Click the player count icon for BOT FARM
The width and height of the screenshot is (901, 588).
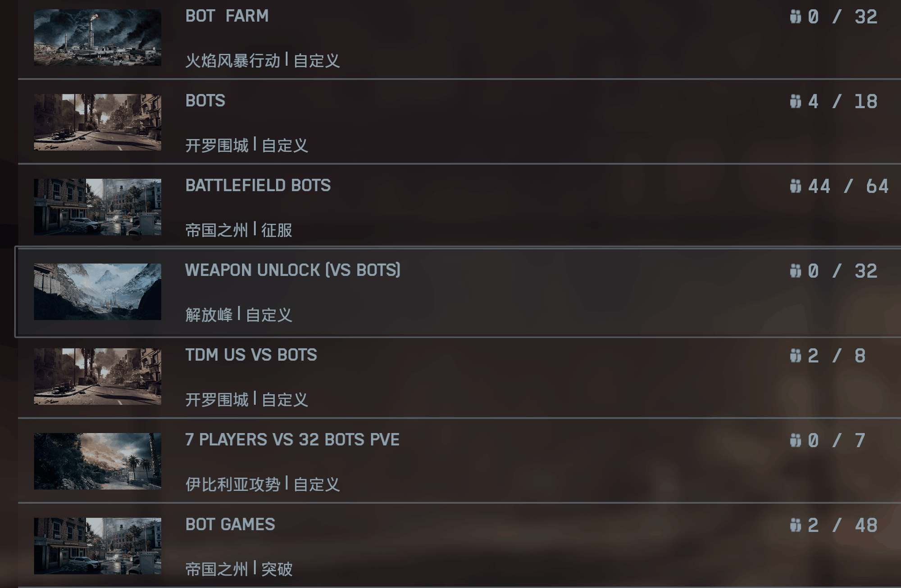[x=796, y=17]
